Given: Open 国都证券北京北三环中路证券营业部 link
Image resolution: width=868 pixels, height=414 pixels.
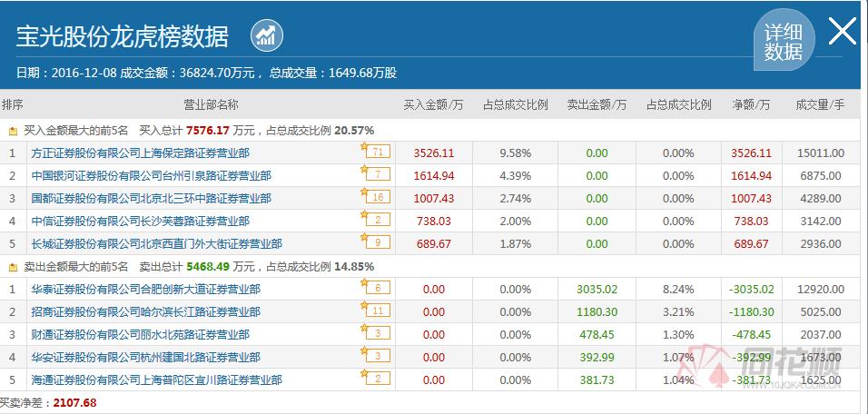Looking at the screenshot, I should click(152, 198).
